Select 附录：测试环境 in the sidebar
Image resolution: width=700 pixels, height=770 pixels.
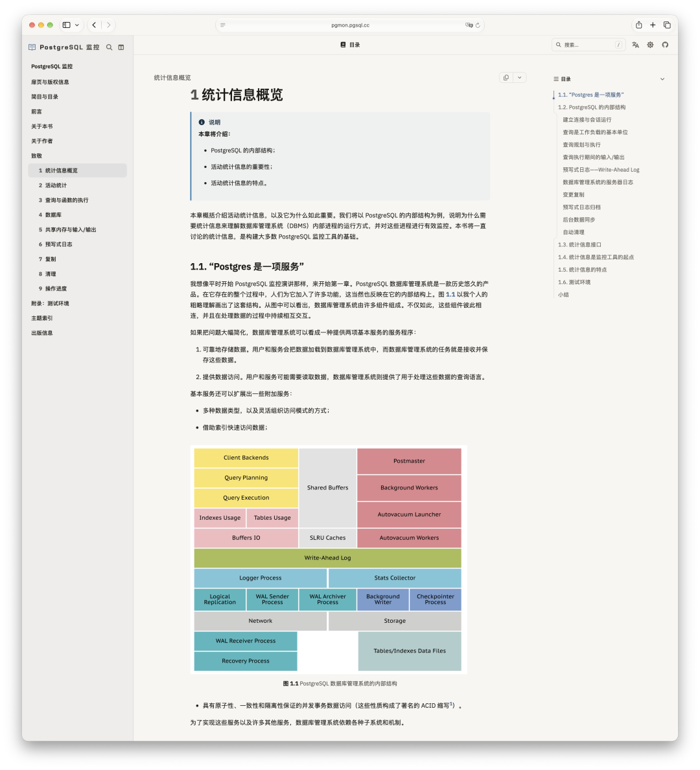pos(50,303)
